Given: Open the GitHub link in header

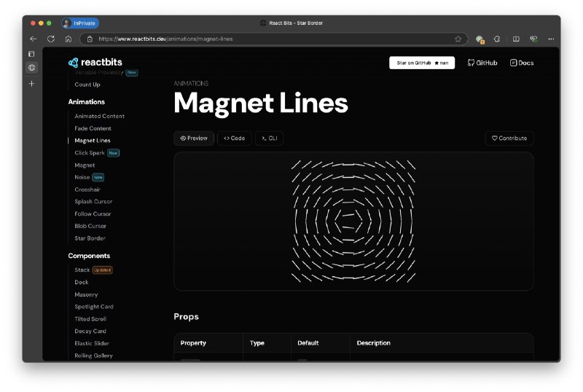Looking at the screenshot, I should pyautogui.click(x=482, y=63).
